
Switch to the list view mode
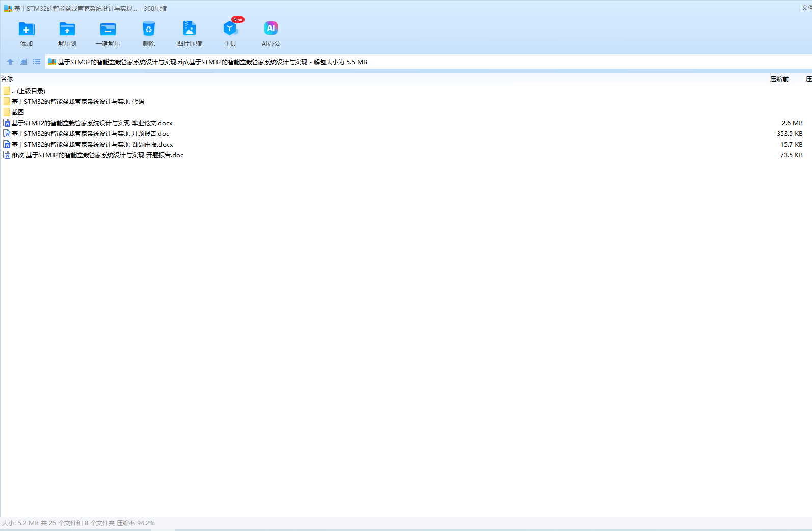[x=37, y=62]
